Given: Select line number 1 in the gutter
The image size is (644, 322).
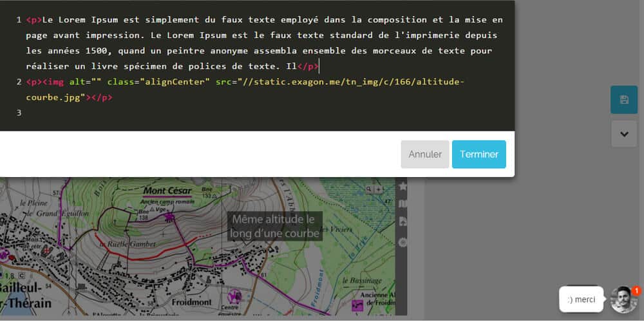Looking at the screenshot, I should [19, 20].
